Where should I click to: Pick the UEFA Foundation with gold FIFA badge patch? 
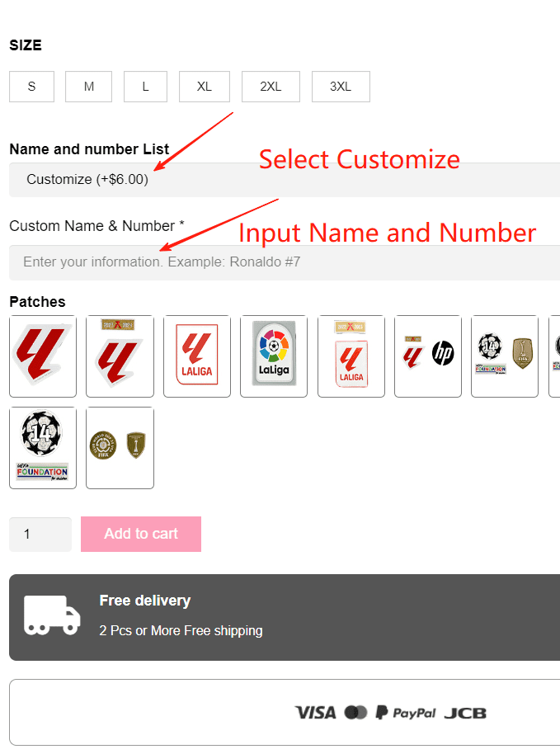504,356
